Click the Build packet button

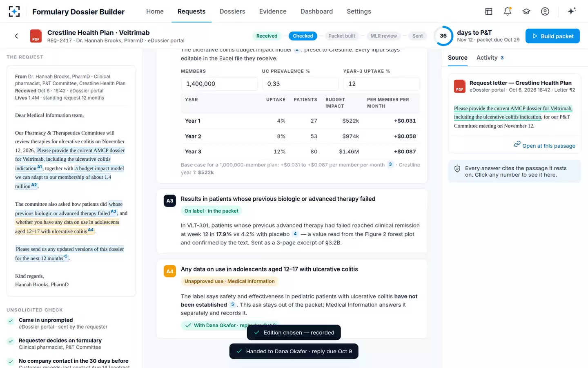pyautogui.click(x=552, y=36)
